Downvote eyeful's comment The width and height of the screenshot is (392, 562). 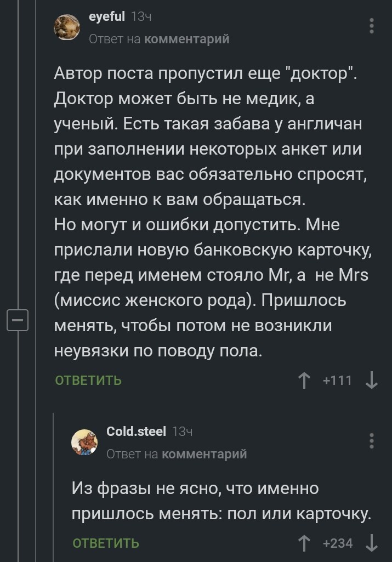click(x=371, y=380)
